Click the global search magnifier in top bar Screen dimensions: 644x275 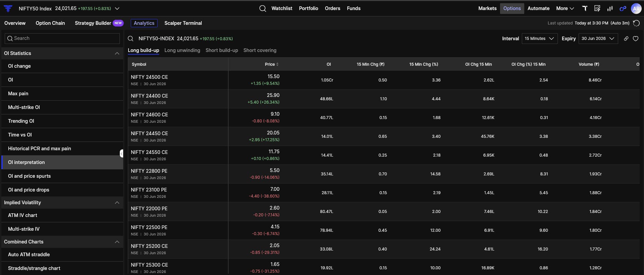[x=263, y=8]
